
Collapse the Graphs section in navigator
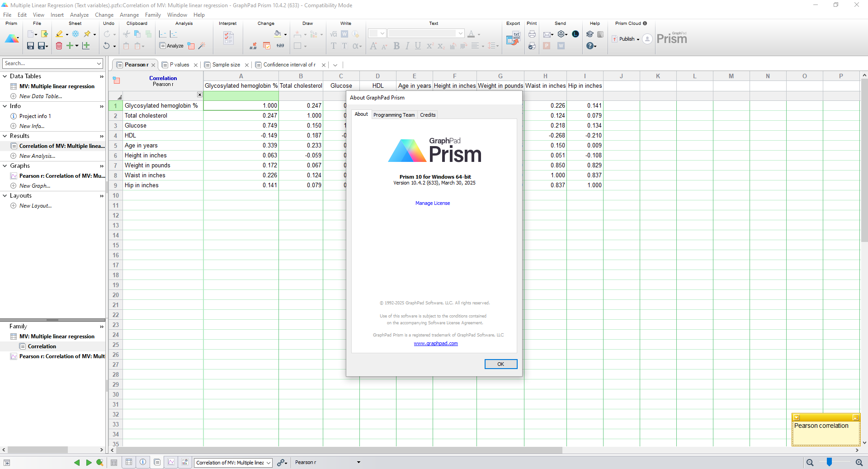point(5,166)
